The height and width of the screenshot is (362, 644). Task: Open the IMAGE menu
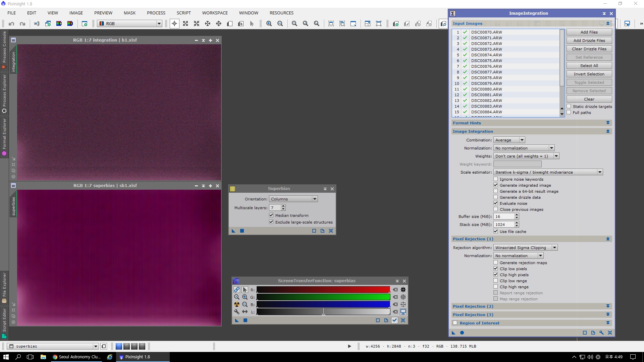[76, 13]
